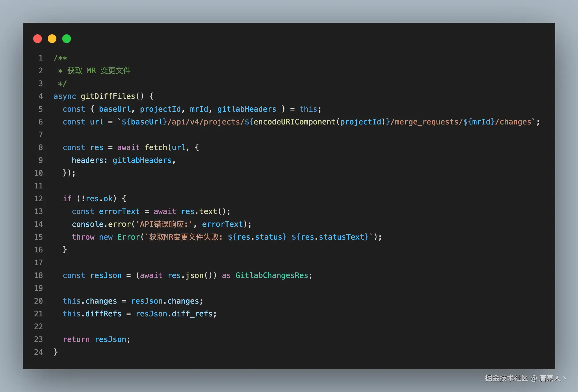Click the yellow minimize window dot

point(52,39)
